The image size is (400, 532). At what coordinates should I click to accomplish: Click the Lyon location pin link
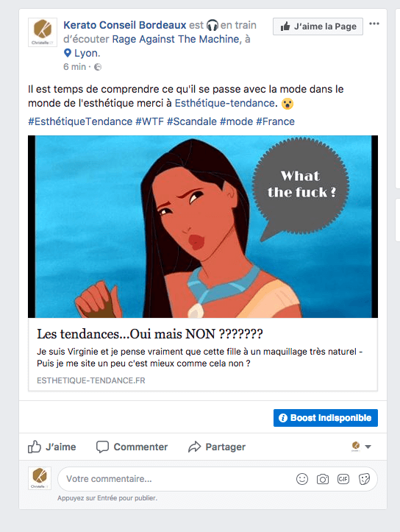tap(82, 53)
